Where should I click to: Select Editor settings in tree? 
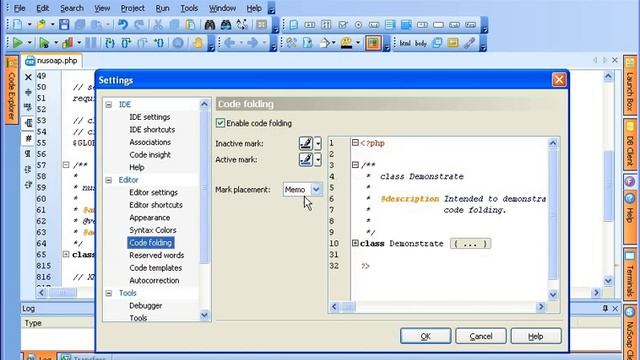pyautogui.click(x=153, y=192)
